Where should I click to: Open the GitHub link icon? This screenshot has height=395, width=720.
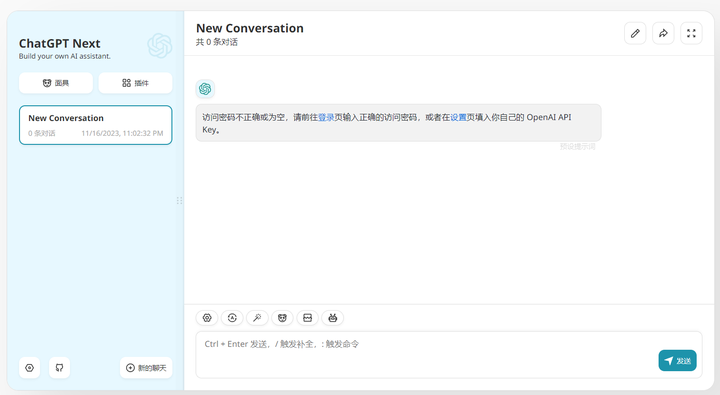pyautogui.click(x=59, y=368)
